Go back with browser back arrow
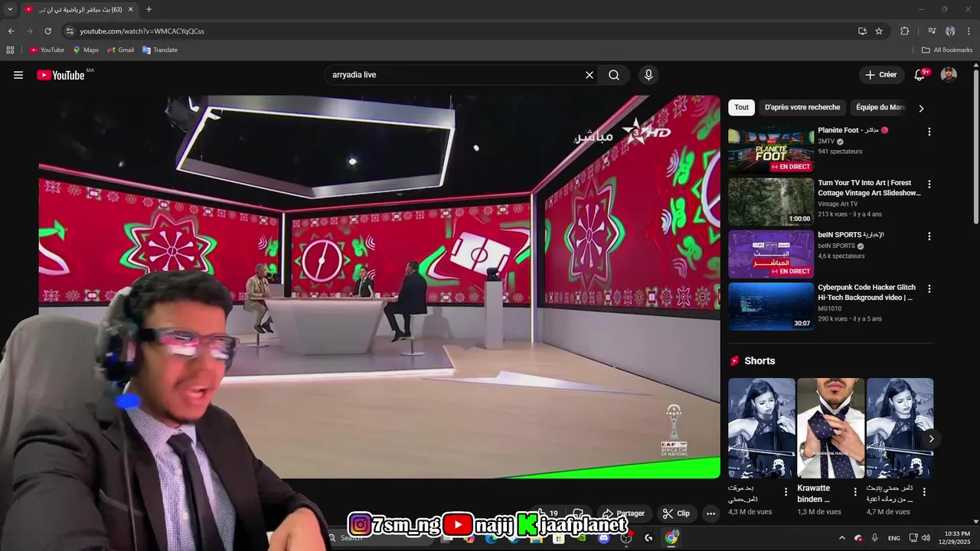980x551 pixels. point(11,31)
